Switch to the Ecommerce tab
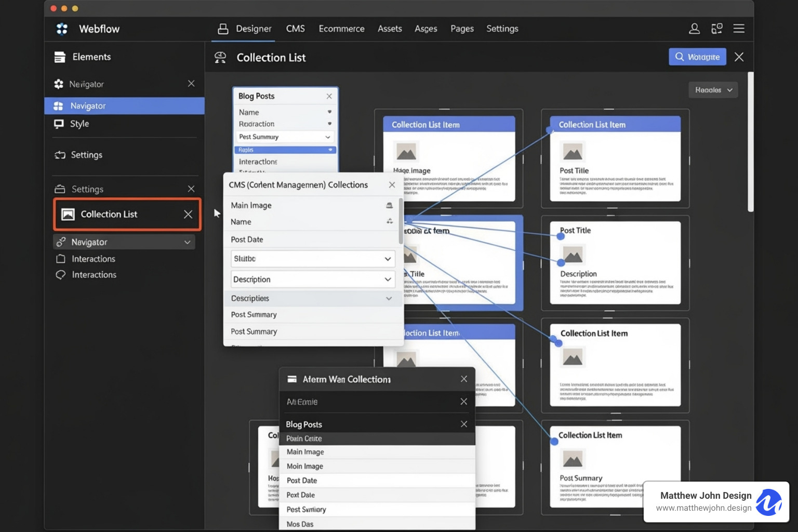Image resolution: width=798 pixels, height=532 pixels. [x=341, y=29]
